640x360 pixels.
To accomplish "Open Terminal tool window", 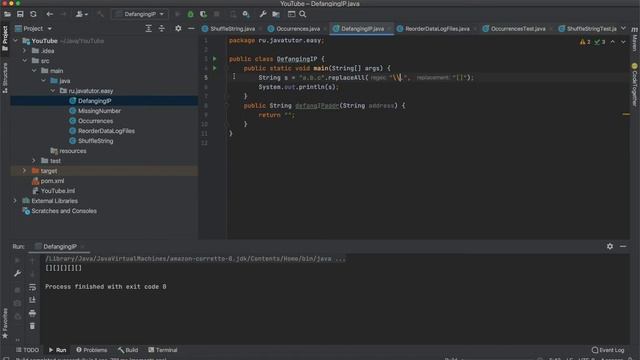I will [162, 350].
